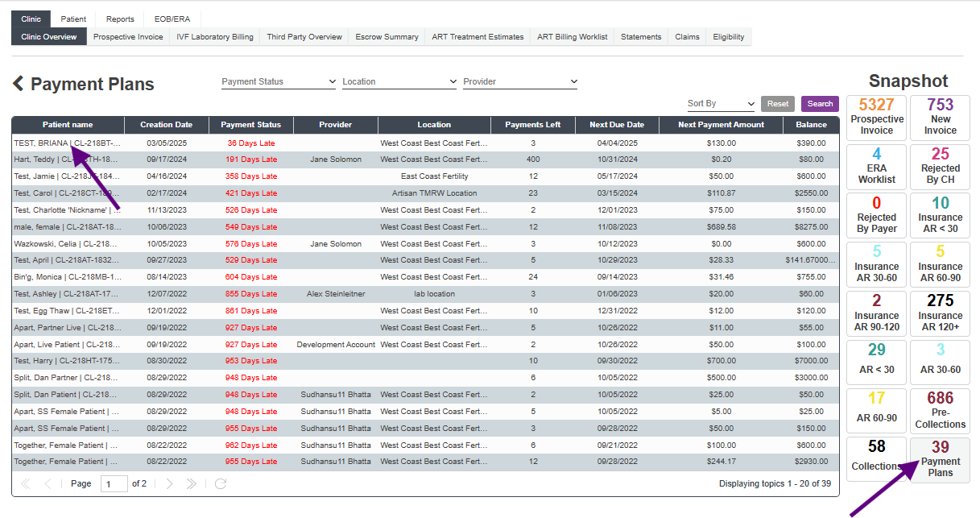Image resolution: width=980 pixels, height=518 pixels.
Task: Click the Reset button
Action: (777, 104)
